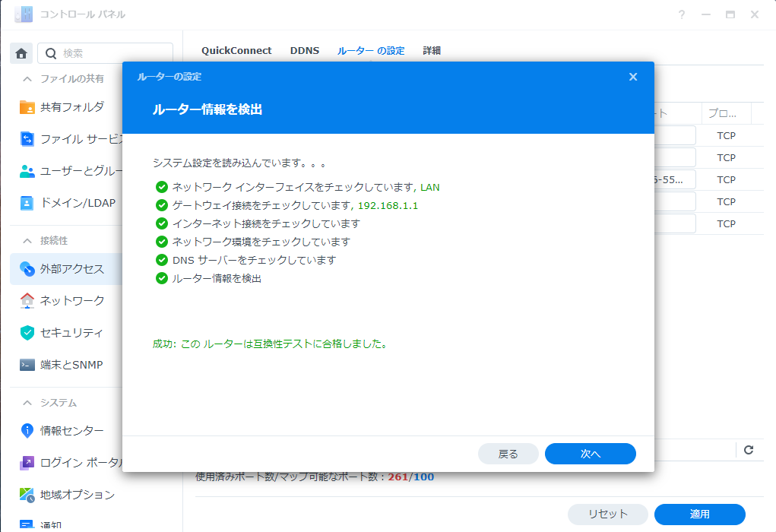Image resolution: width=776 pixels, height=532 pixels.
Task: Click the help question mark icon
Action: [682, 15]
